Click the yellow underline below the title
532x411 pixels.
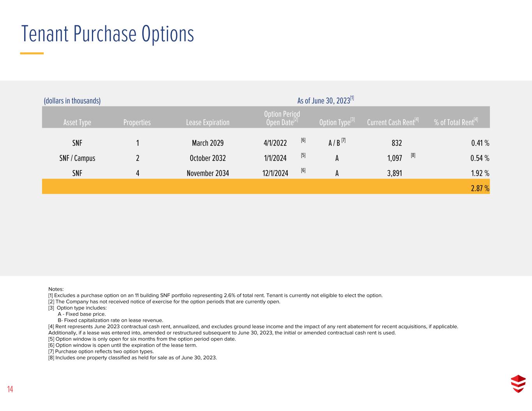click(32, 53)
